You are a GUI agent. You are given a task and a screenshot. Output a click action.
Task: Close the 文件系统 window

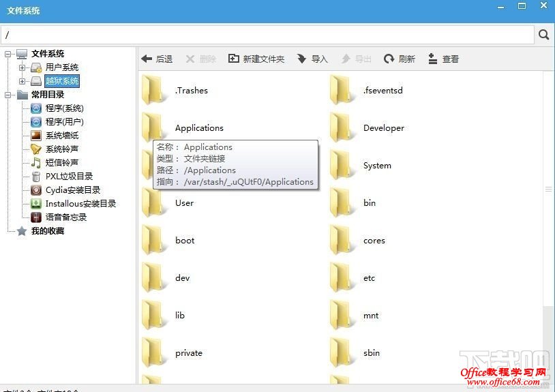[x=543, y=5]
